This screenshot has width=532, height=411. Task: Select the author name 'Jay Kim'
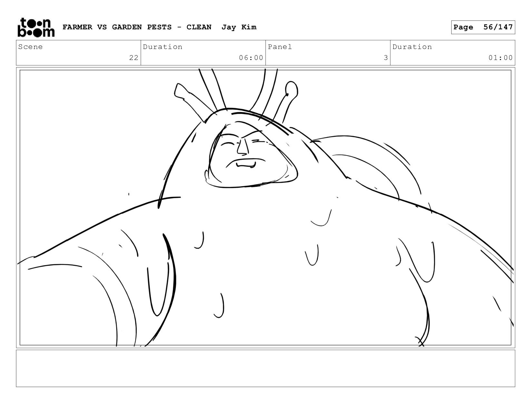(x=239, y=27)
